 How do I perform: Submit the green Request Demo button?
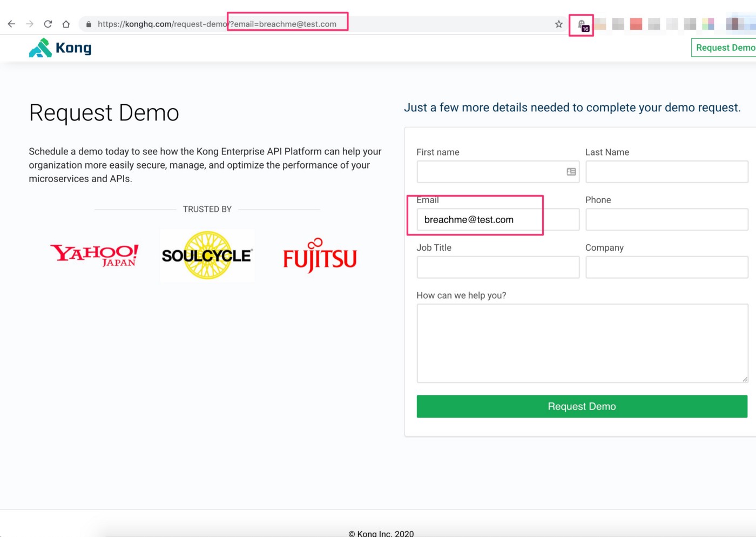click(x=582, y=406)
